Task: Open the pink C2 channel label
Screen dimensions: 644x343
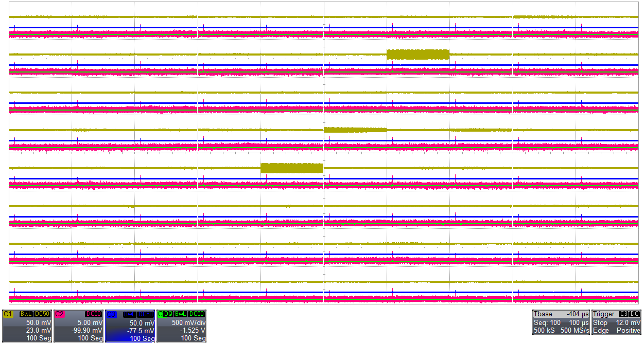Action: [60, 314]
